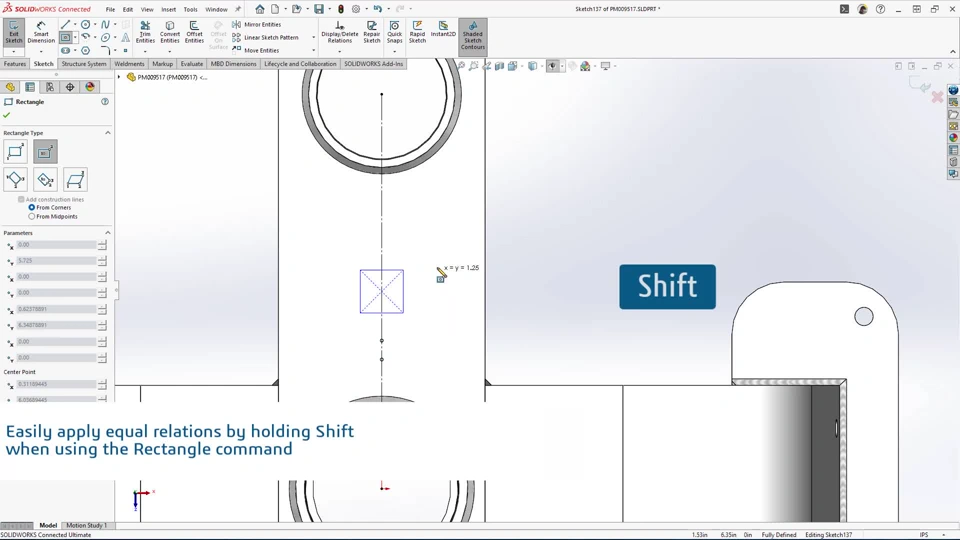Image resolution: width=960 pixels, height=540 pixels.
Task: Select the Parallelogram type
Action: pyautogui.click(x=75, y=179)
